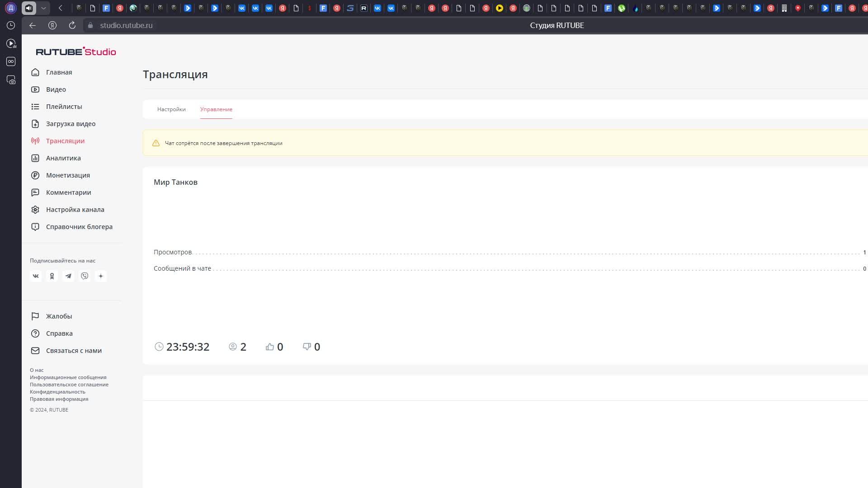The width and height of the screenshot is (868, 488).
Task: Click the © 2024, RUTUBE copyright text
Action: point(49,410)
